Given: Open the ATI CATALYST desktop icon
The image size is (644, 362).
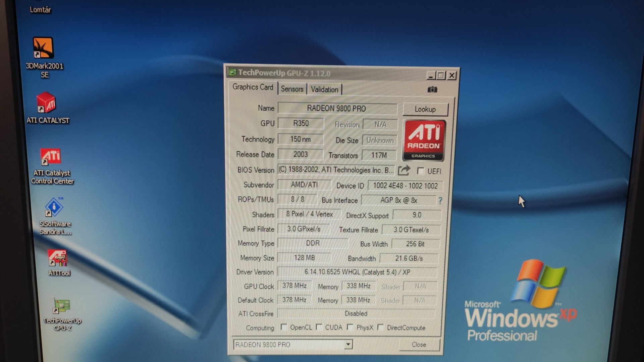Looking at the screenshot, I should 46,103.
